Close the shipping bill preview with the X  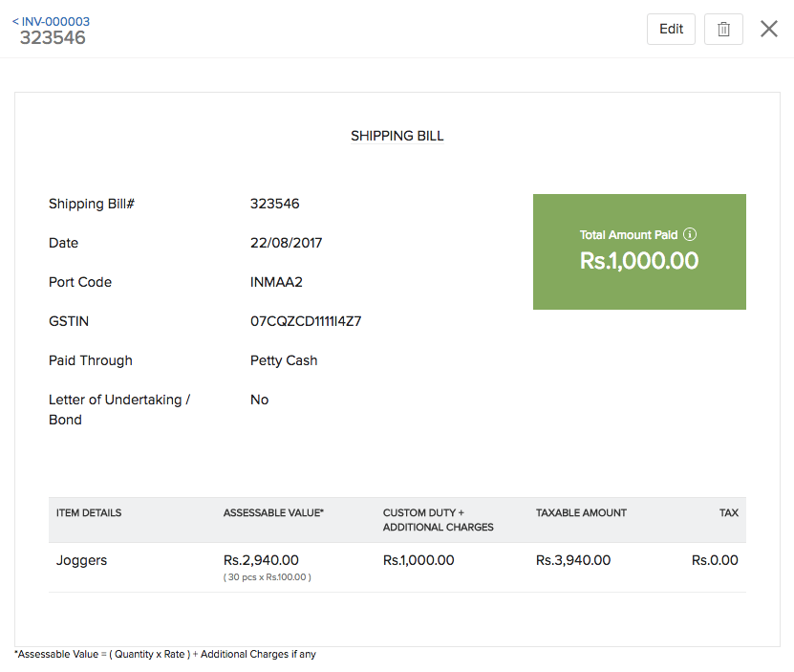click(x=768, y=29)
